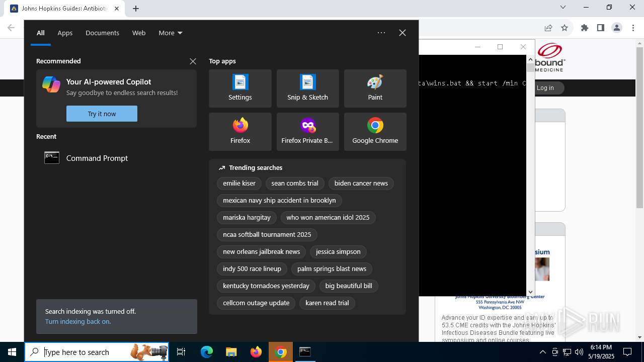Select palm springs blast news chip
The height and width of the screenshot is (362, 644).
coord(332,269)
